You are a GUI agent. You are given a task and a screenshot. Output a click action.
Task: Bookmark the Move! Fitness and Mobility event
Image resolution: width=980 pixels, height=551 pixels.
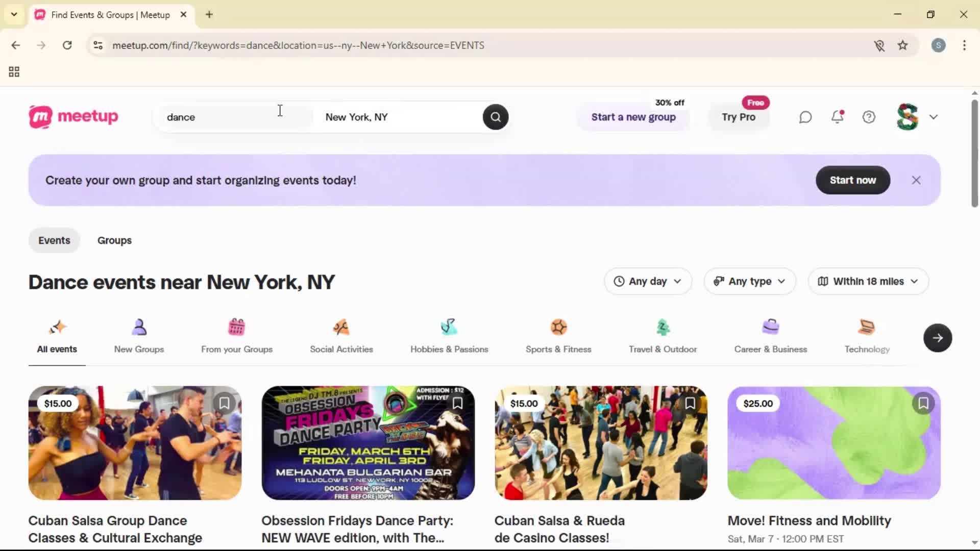tap(923, 403)
